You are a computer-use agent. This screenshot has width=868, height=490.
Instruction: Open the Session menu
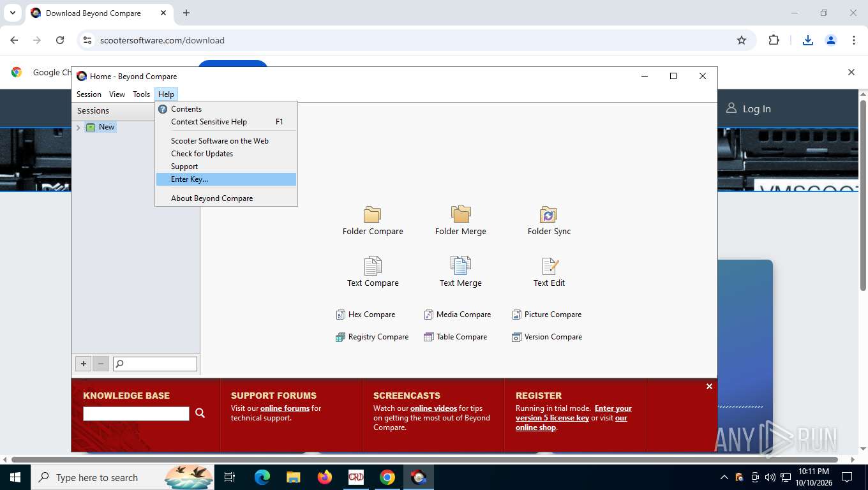(x=89, y=94)
